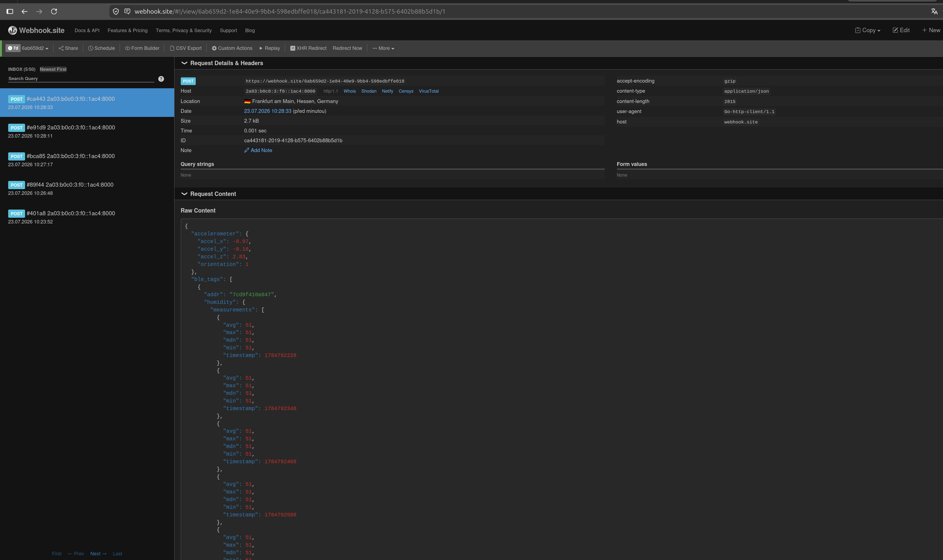Click the Go-http-client/1.1 user-agent value
Screen dimensions: 943x560
click(x=749, y=112)
